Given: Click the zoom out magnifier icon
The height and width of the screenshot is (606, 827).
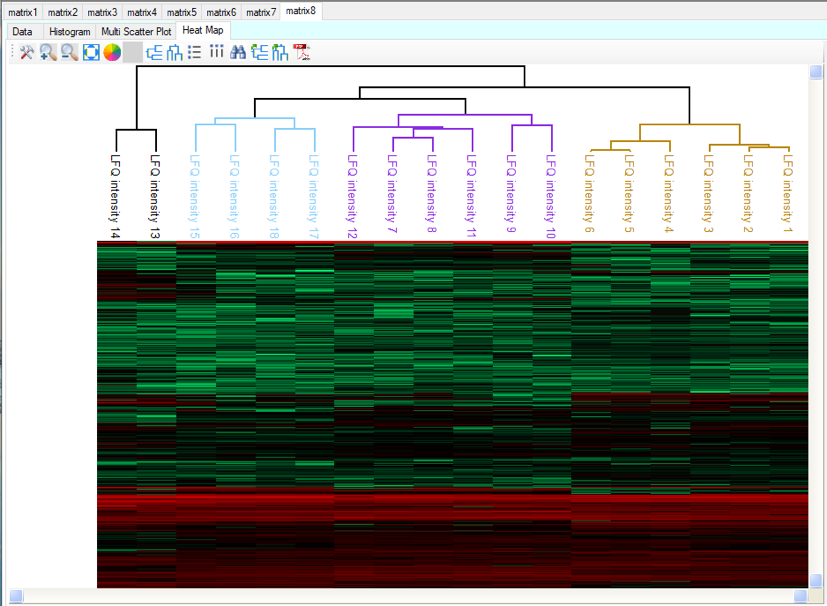Looking at the screenshot, I should [69, 52].
